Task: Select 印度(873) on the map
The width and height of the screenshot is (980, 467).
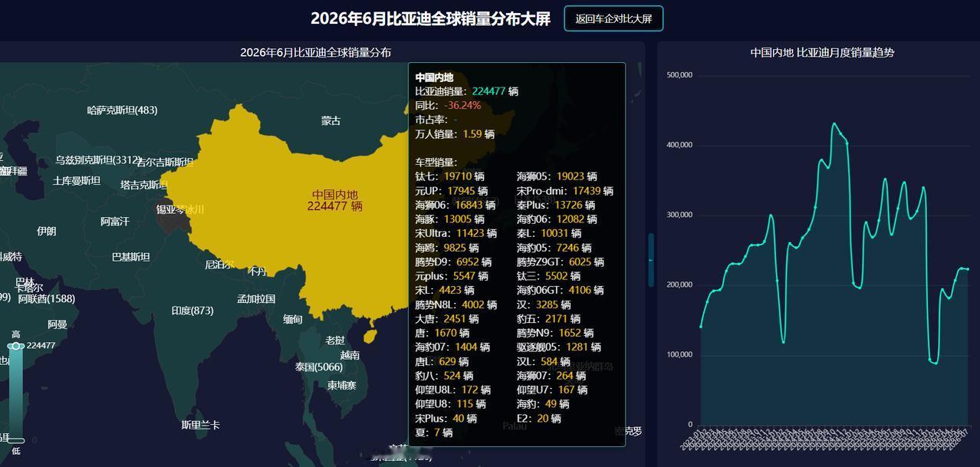Action: [x=192, y=311]
